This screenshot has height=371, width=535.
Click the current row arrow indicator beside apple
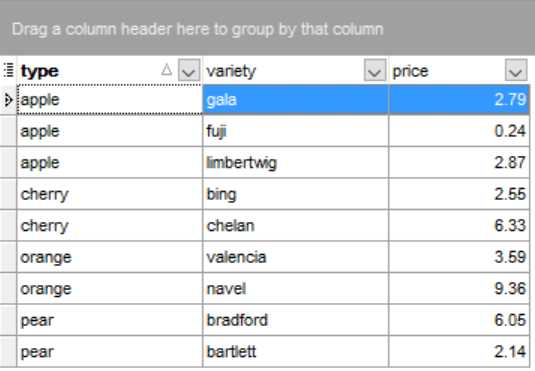(8, 100)
